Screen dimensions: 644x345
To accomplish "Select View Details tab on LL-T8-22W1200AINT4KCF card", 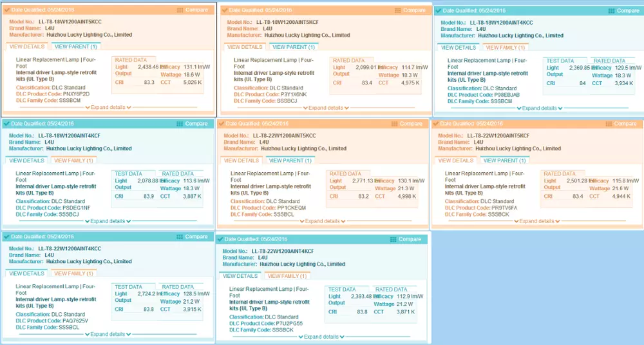I will click(x=240, y=276).
